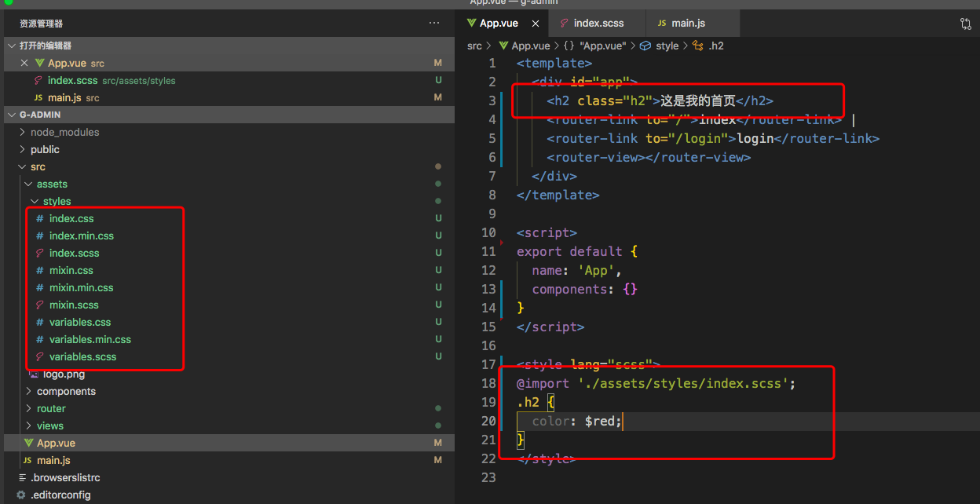Click Sass icon beside index.scss open editor
Image resolution: width=980 pixels, height=504 pixels.
click(x=38, y=80)
